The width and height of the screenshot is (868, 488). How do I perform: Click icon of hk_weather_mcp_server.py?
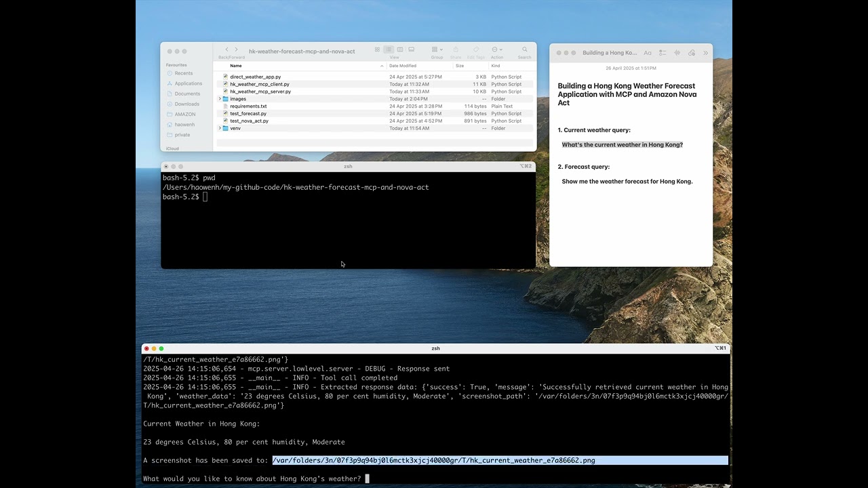pyautogui.click(x=225, y=91)
